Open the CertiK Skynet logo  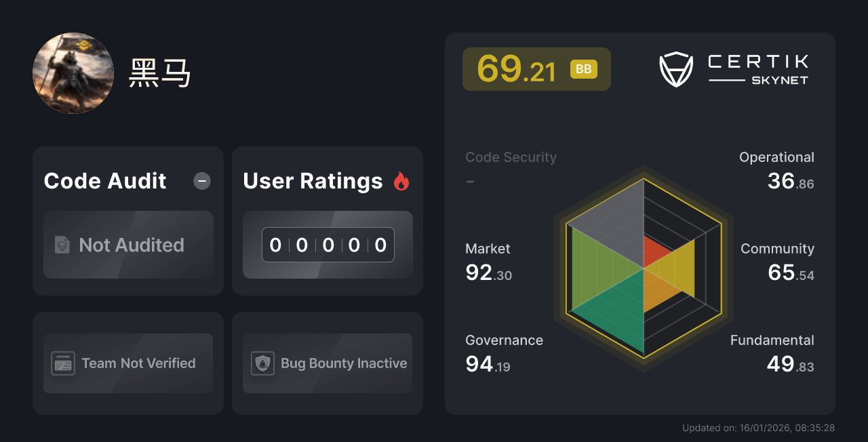(734, 68)
